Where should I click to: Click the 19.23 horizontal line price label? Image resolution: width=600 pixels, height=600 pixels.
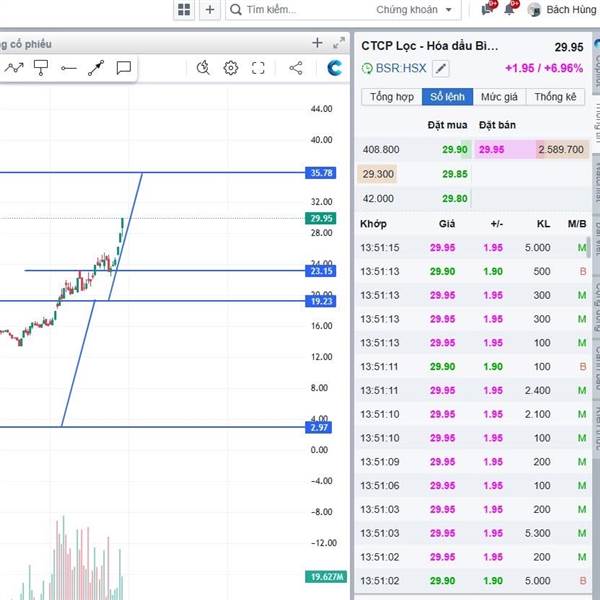click(x=321, y=302)
